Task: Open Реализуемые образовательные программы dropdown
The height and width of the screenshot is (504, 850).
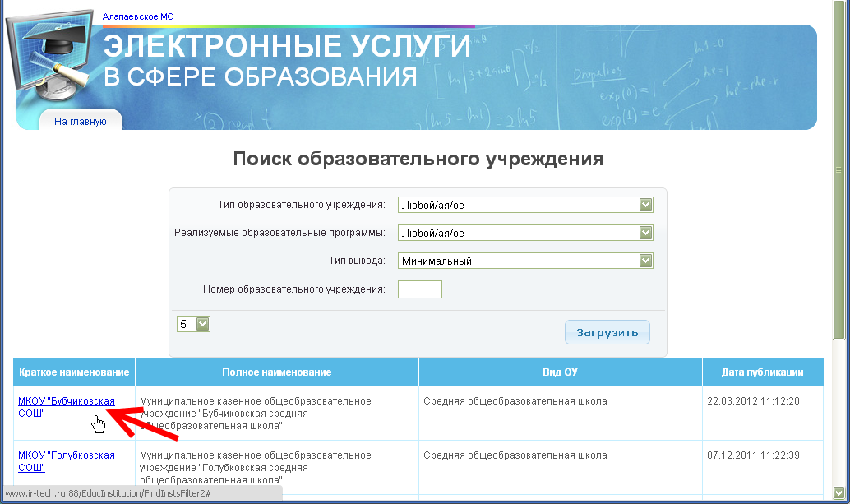Action: pos(525,233)
